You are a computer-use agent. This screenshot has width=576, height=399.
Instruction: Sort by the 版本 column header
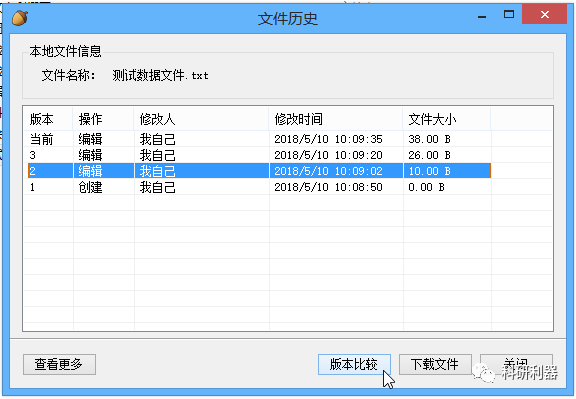[48, 119]
